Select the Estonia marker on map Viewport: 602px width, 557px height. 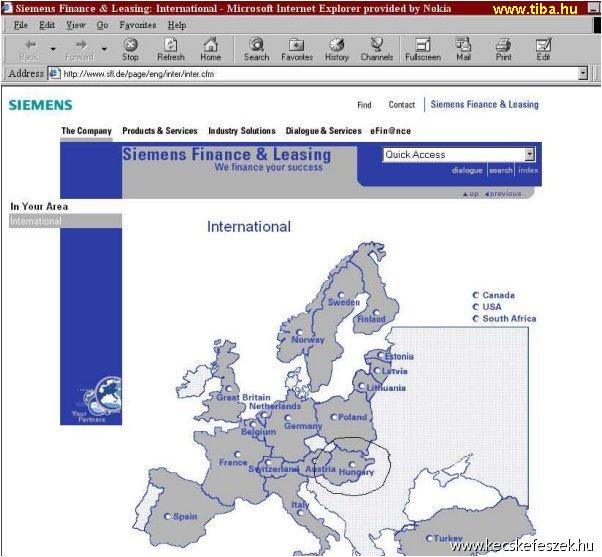click(380, 355)
